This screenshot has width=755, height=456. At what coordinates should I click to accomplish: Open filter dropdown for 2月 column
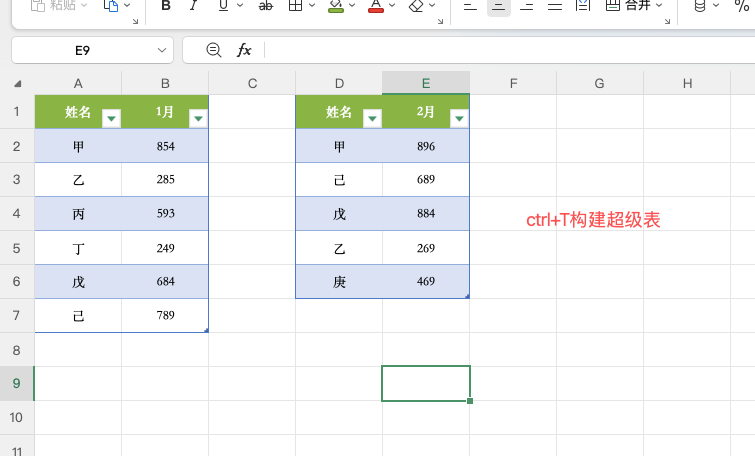pyautogui.click(x=459, y=118)
